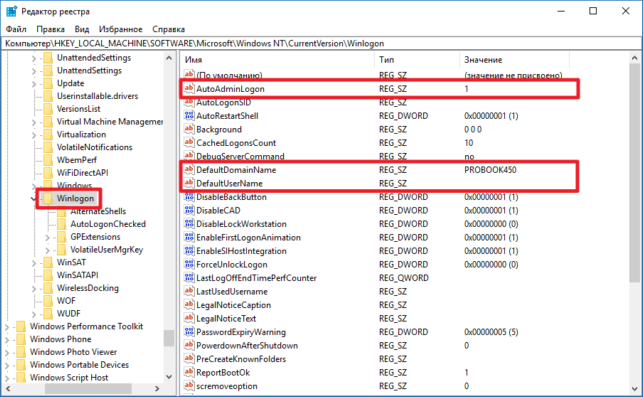Image resolution: width=643 pixels, height=397 pixels.
Task: Click the DefaultDomainName value icon
Action: pos(189,170)
